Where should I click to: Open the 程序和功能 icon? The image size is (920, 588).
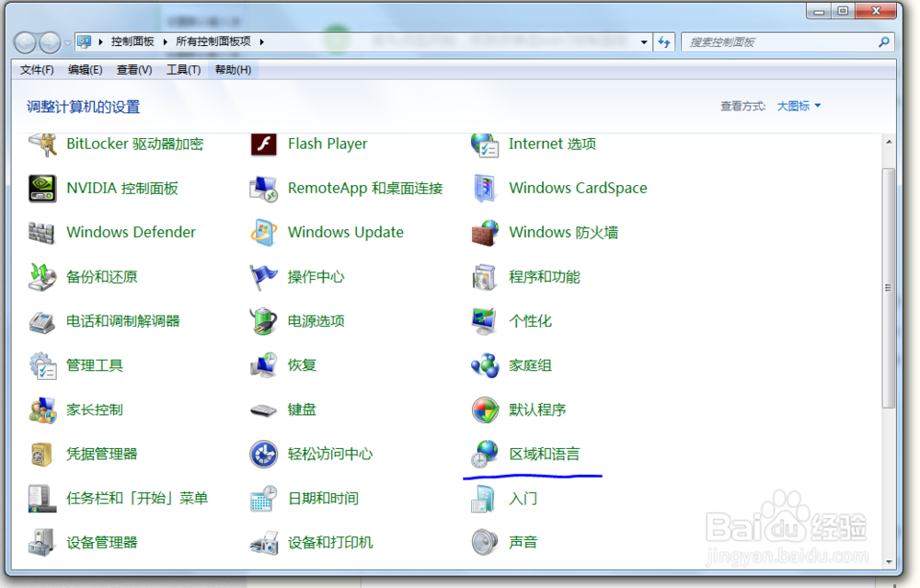point(485,277)
